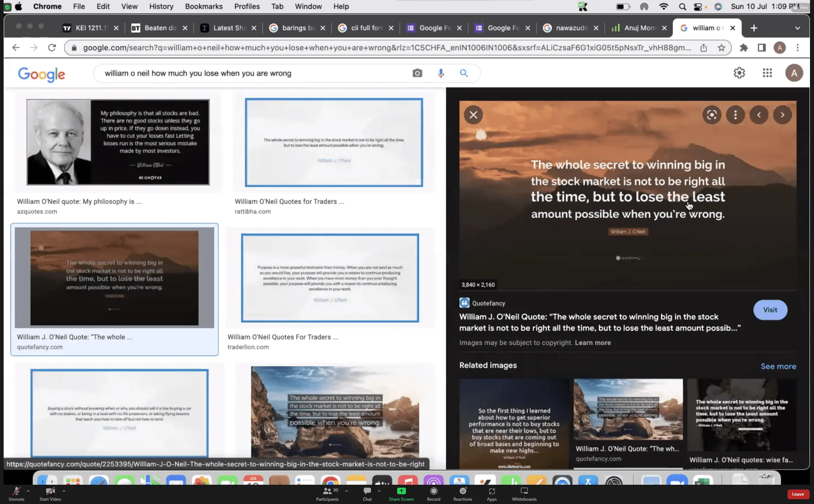Open three-dot options on image preview
Screen dimensions: 814x504
735,115
